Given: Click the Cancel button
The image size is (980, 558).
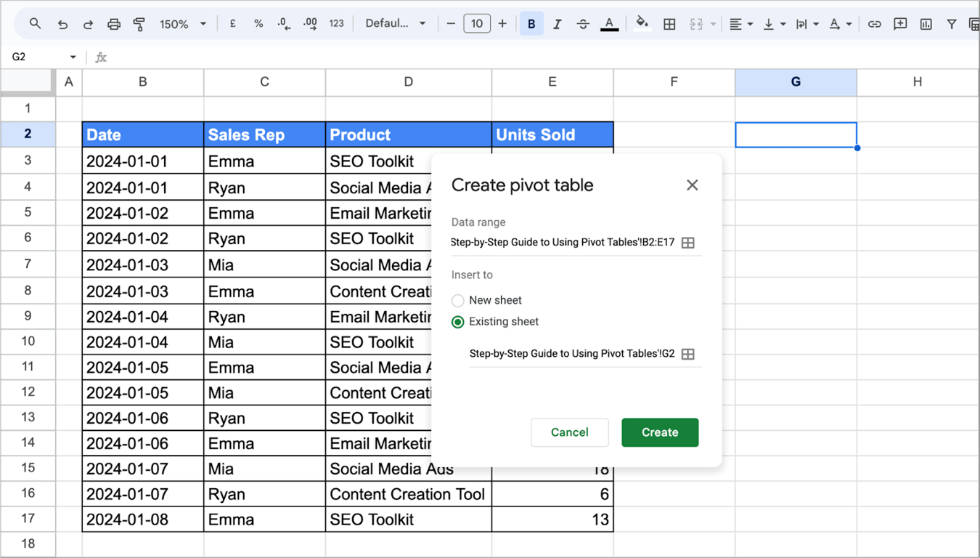Looking at the screenshot, I should tap(570, 432).
